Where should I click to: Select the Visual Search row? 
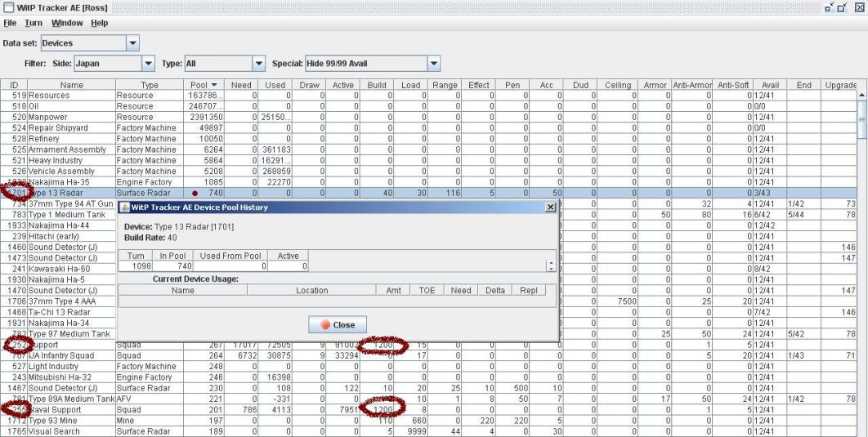tap(429, 431)
